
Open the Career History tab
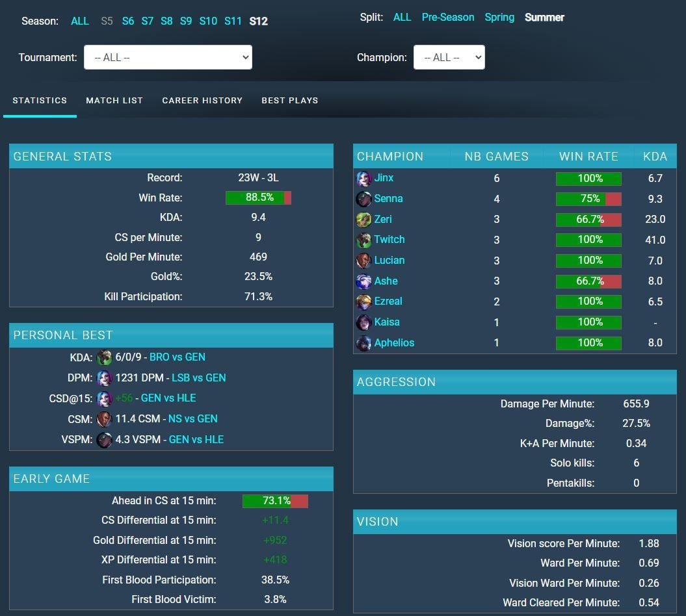coord(202,101)
